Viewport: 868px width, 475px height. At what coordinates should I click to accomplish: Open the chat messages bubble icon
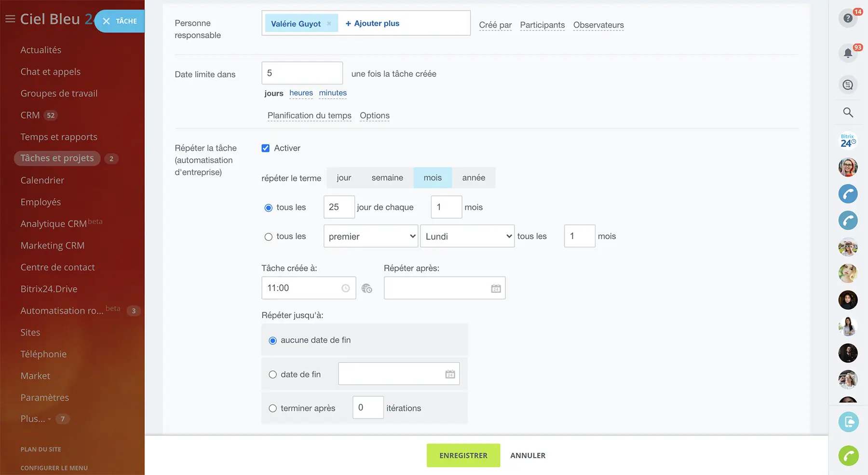(848, 85)
